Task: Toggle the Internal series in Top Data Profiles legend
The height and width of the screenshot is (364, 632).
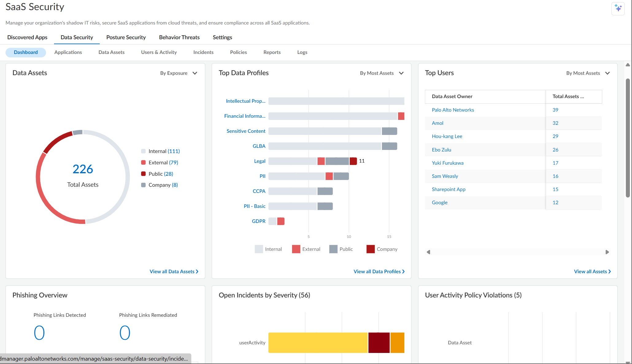Action: pyautogui.click(x=259, y=249)
